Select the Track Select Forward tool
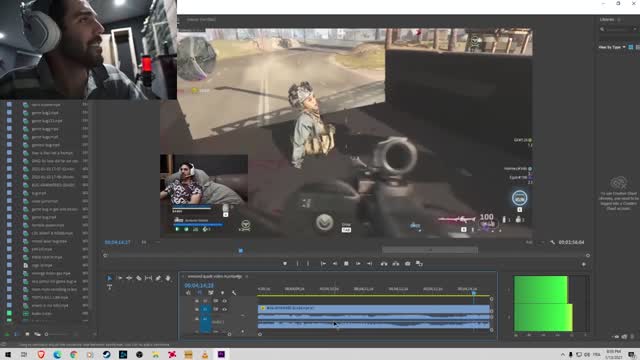 pyautogui.click(x=120, y=278)
